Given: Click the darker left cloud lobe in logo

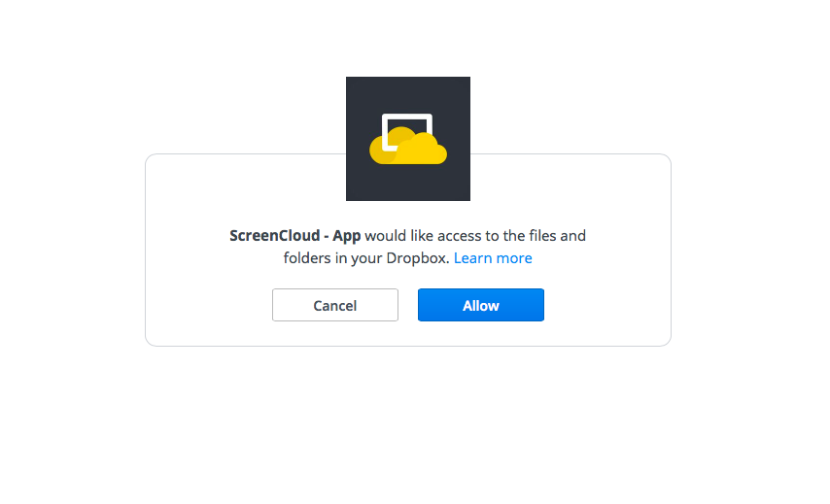Looking at the screenshot, I should pos(379,151).
